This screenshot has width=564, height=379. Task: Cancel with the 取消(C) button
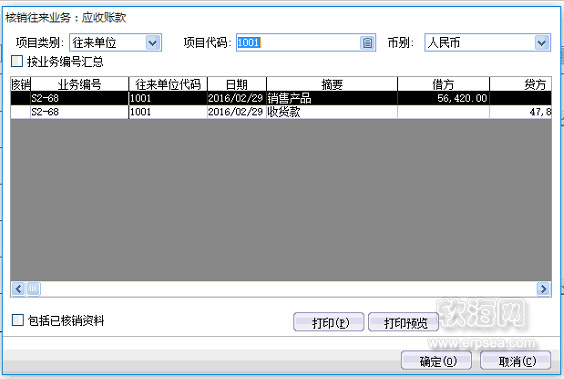pyautogui.click(x=515, y=360)
